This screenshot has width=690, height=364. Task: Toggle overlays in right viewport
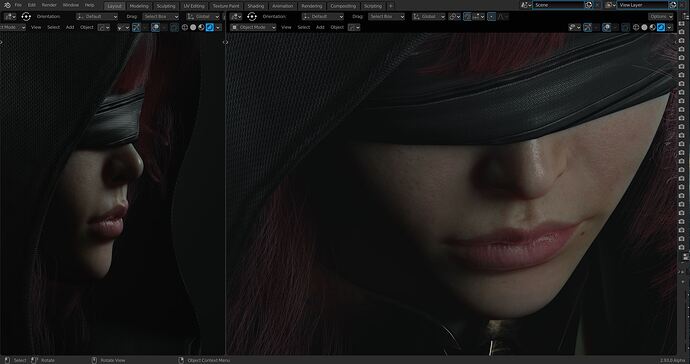click(606, 27)
